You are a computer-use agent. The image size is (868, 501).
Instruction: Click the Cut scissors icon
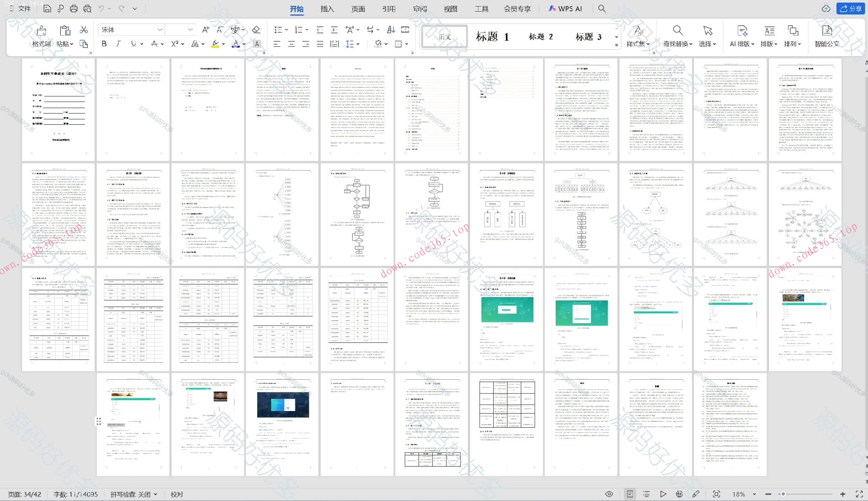84,30
